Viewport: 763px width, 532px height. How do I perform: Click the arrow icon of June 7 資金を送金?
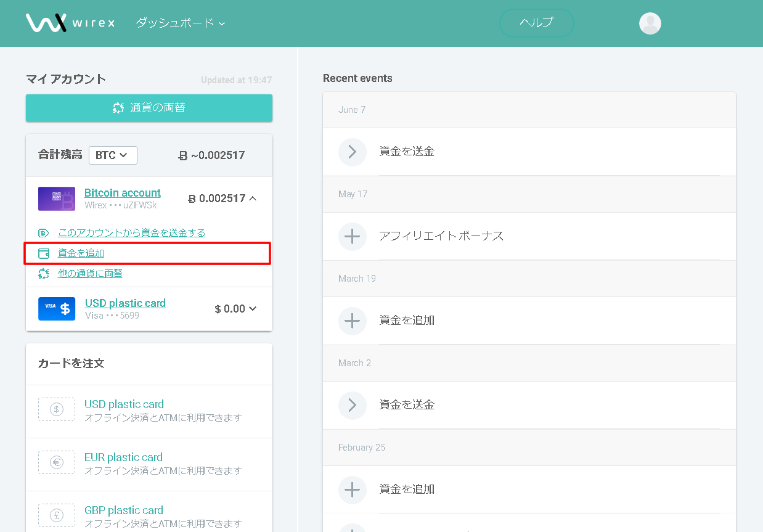tap(353, 152)
